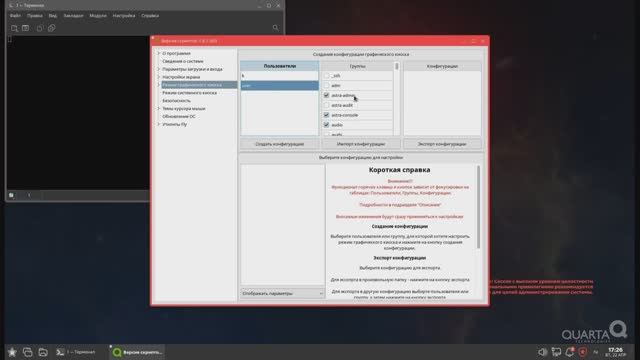640x360 pixels.
Task: Open the 'Отображать параметры' dropdown
Action: pyautogui.click(x=282, y=293)
